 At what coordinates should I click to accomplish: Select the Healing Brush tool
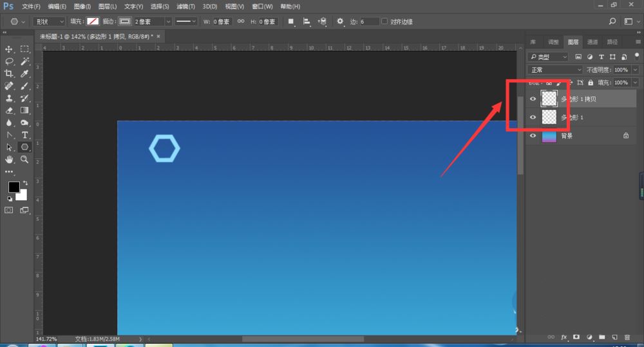(8, 86)
